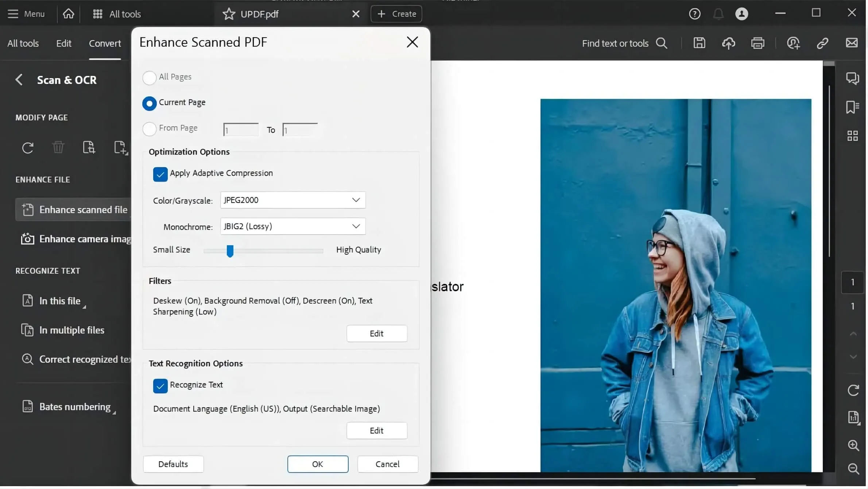The width and height of the screenshot is (868, 489).
Task: Expand the Monochrome JBIG2 Lossy dropdown
Action: point(355,226)
